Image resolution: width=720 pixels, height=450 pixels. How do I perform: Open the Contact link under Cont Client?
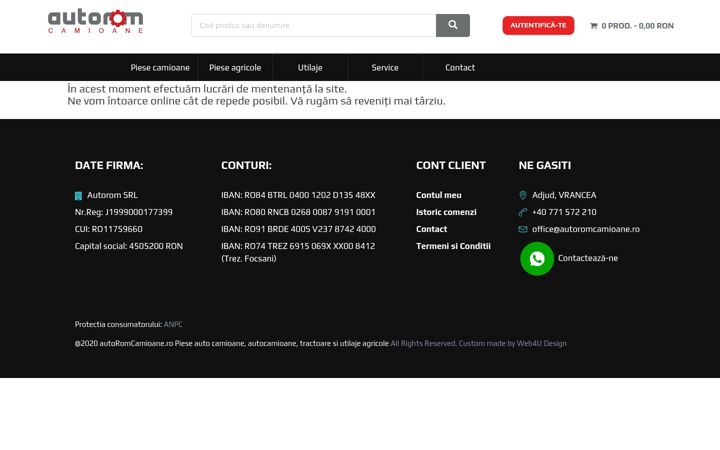point(432,229)
